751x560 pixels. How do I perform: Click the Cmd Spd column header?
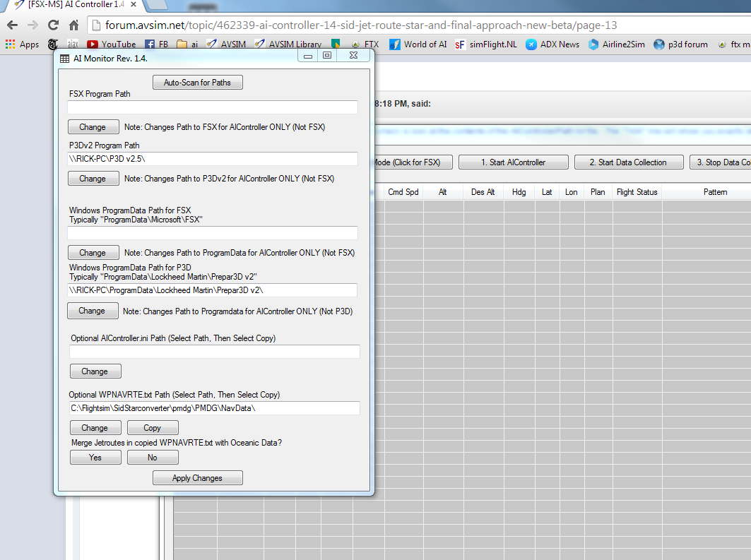point(403,192)
